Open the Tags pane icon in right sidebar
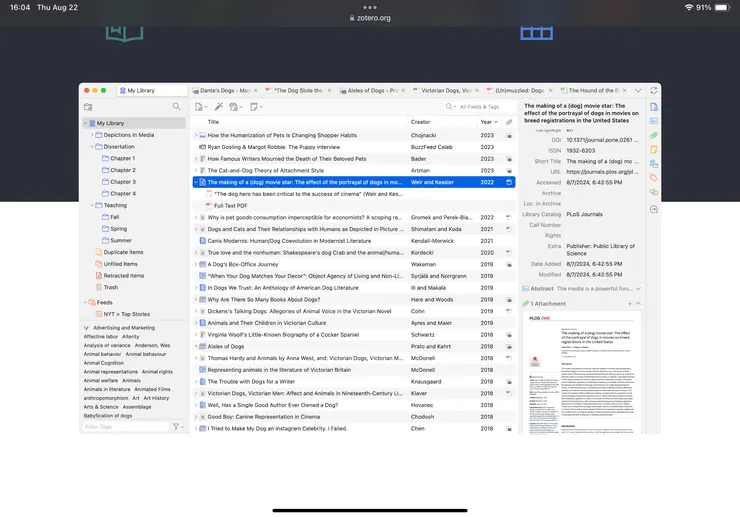740x517 pixels. coord(654,178)
